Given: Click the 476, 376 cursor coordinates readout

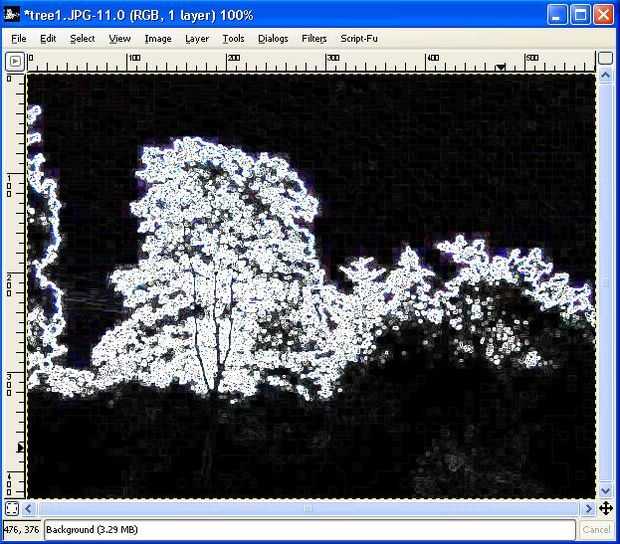Looking at the screenshot, I should [21, 529].
